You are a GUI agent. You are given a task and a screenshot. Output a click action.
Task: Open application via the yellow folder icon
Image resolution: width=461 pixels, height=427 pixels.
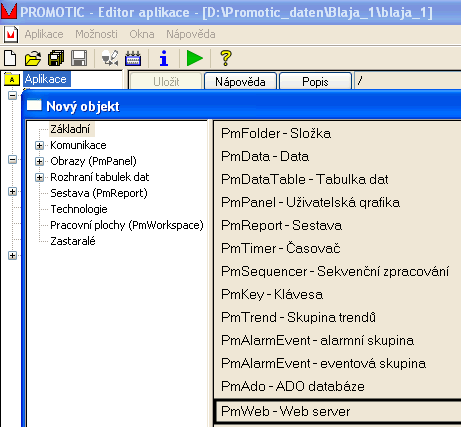pyautogui.click(x=33, y=58)
